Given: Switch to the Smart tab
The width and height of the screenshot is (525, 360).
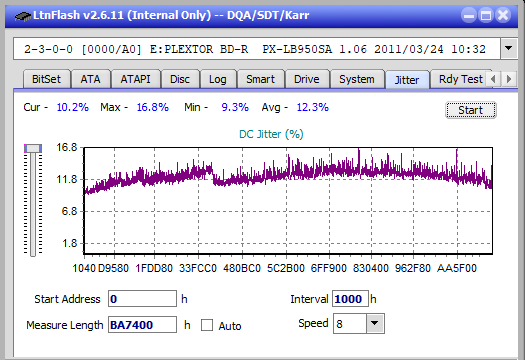Looking at the screenshot, I should (260, 79).
